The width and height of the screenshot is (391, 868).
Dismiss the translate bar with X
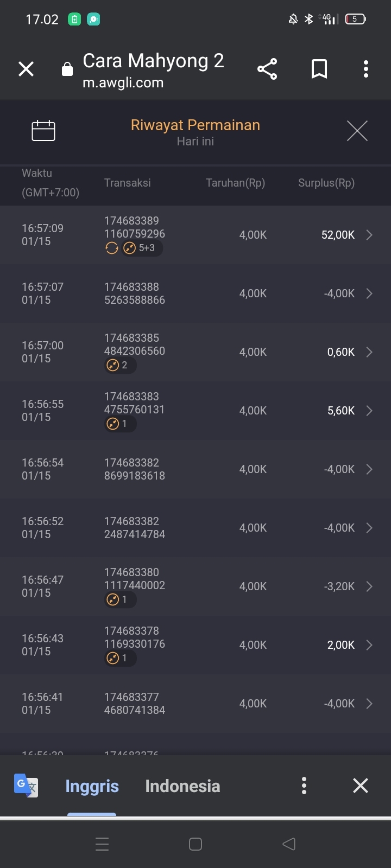tap(361, 785)
